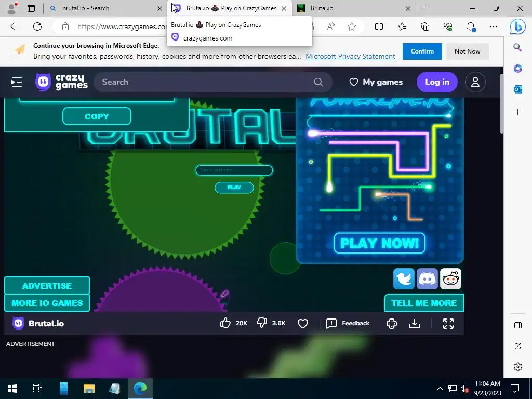532x399 pixels.
Task: Open Collections icon in toolbar
Action: pyautogui.click(x=425, y=26)
